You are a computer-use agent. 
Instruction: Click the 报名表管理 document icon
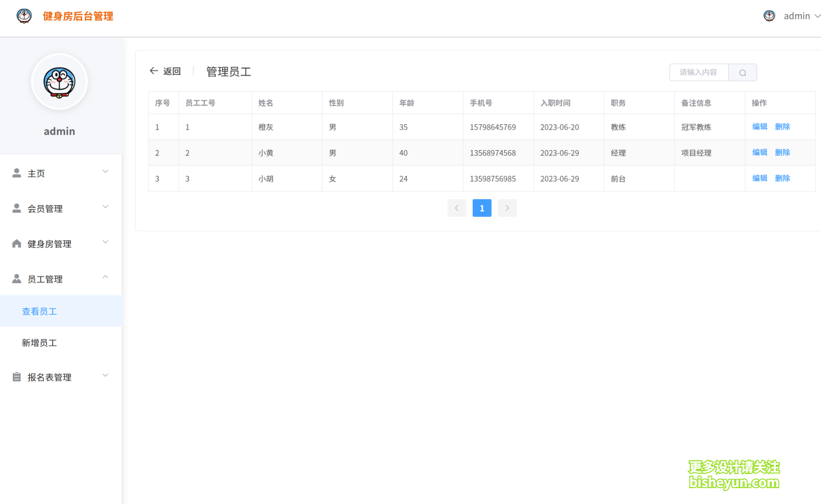pos(16,376)
